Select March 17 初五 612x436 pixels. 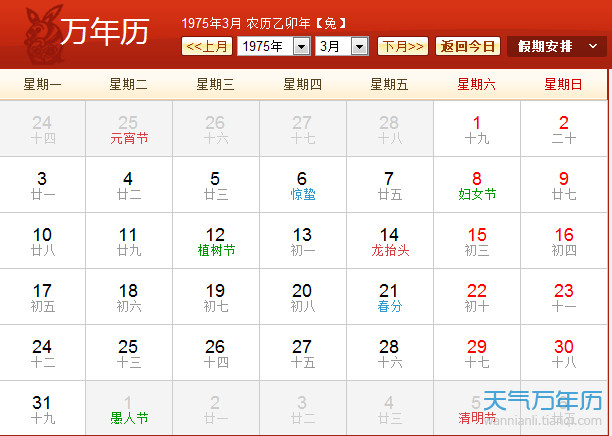coord(42,297)
